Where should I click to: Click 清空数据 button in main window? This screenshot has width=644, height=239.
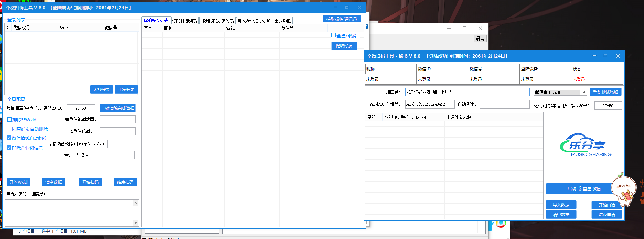point(54,182)
